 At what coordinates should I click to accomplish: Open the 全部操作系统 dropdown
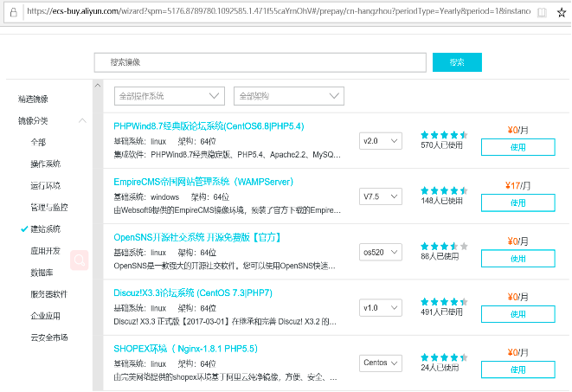(x=170, y=96)
